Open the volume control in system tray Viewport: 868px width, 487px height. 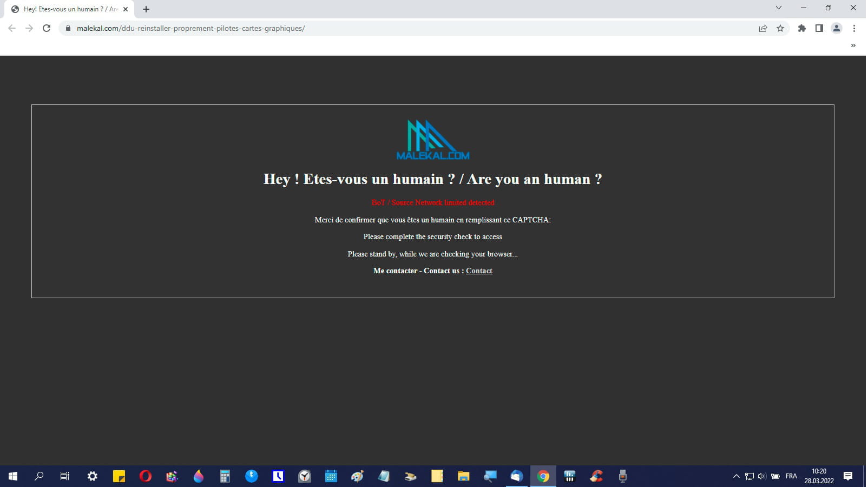[762, 476]
